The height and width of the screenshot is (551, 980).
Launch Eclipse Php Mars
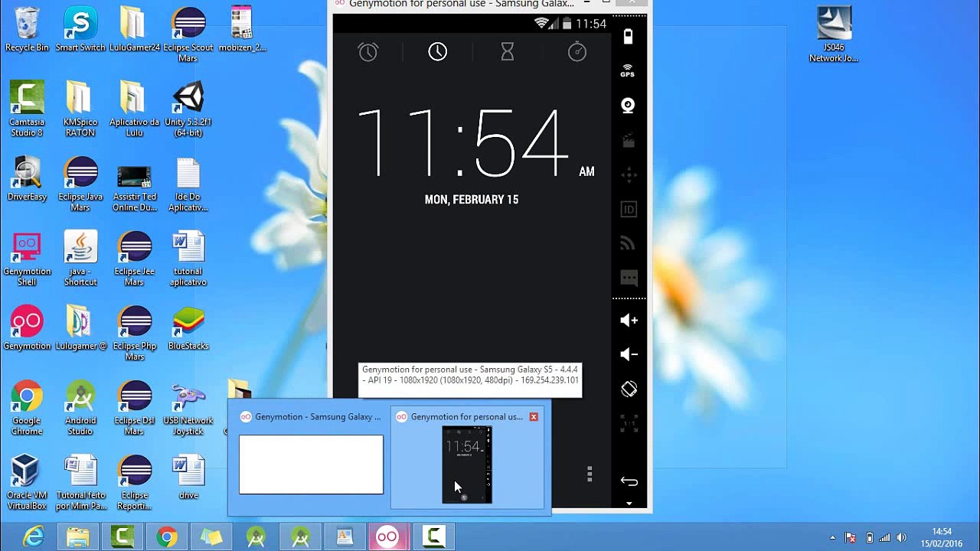pyautogui.click(x=134, y=334)
